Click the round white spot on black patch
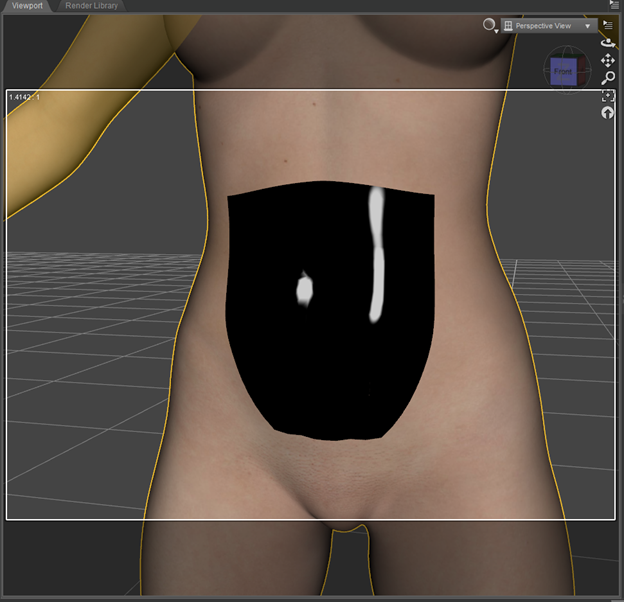This screenshot has width=624, height=602. point(305,290)
